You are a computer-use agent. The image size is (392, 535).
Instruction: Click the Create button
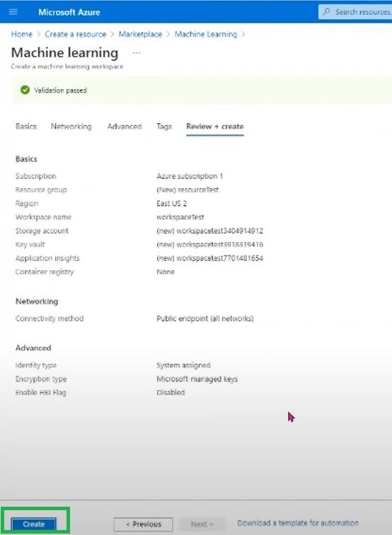[33, 524]
